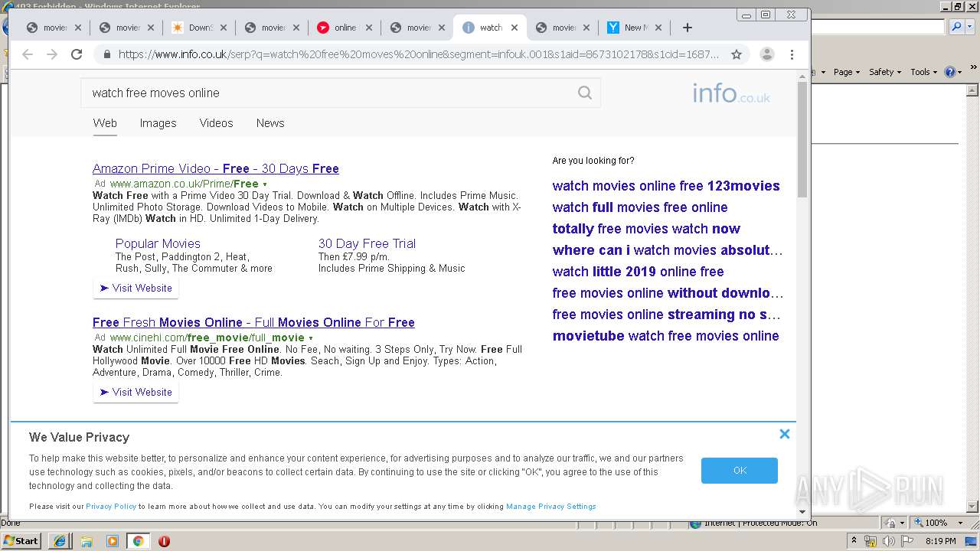Viewport: 980px width, 551px height.
Task: Expand cinehi.com ad URL dropdown arrow
Action: [311, 338]
